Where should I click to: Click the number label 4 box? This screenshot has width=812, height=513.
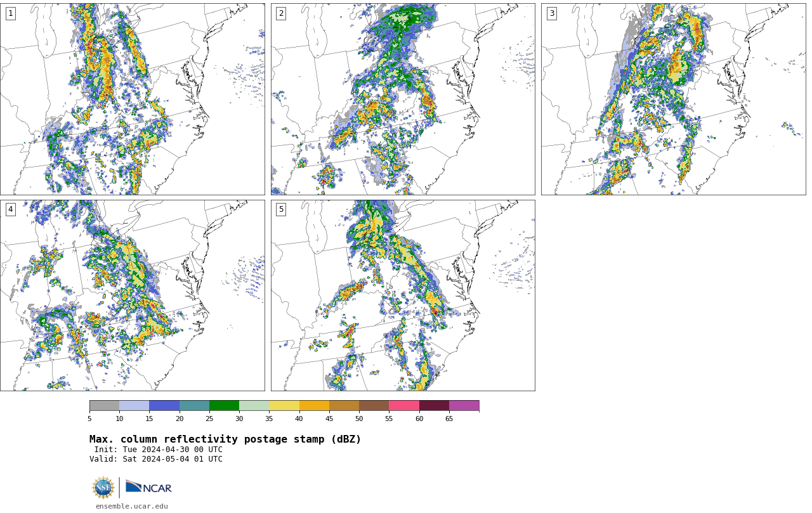click(x=10, y=209)
